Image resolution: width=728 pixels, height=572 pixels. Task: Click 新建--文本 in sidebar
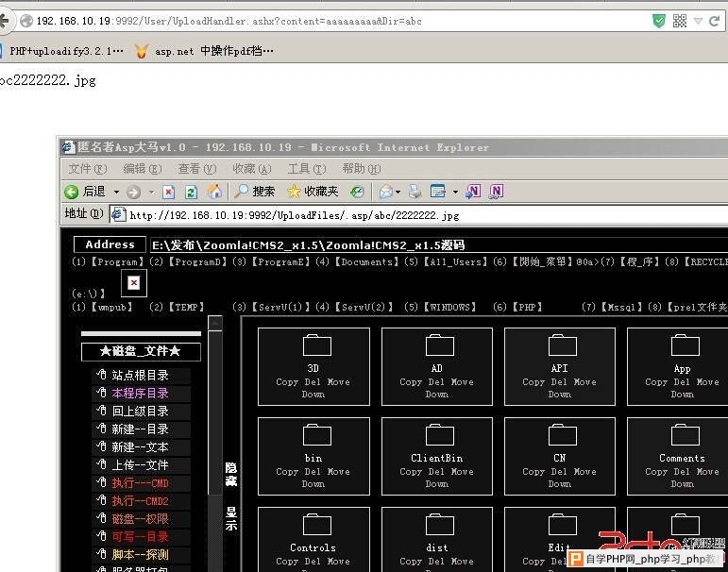(140, 447)
